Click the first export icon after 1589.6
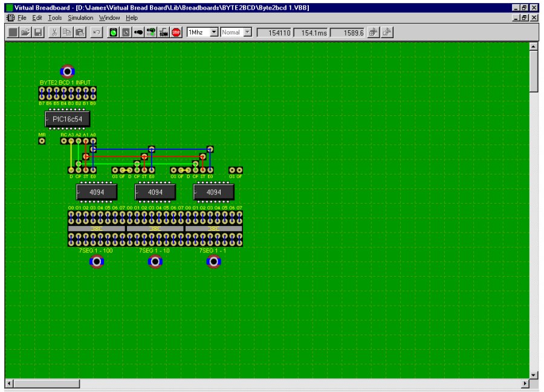This screenshot has width=544, height=392. pyautogui.click(x=374, y=33)
